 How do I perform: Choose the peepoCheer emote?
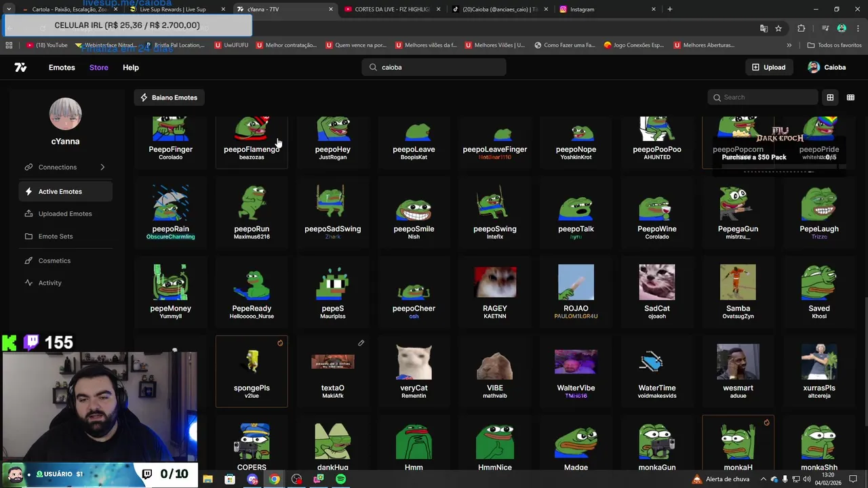(x=414, y=291)
